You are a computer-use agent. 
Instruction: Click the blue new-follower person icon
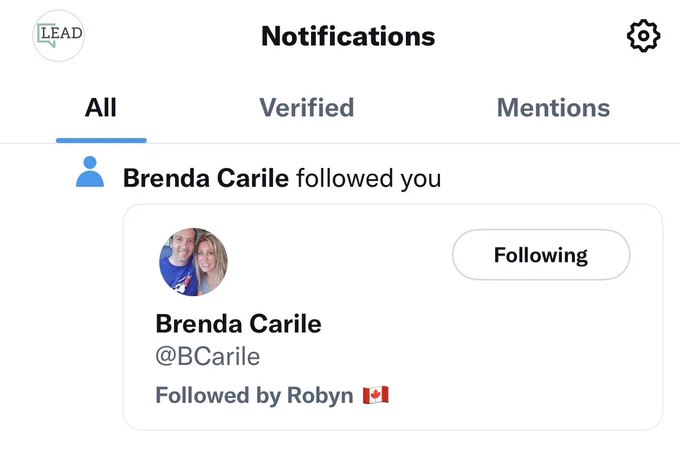click(90, 172)
